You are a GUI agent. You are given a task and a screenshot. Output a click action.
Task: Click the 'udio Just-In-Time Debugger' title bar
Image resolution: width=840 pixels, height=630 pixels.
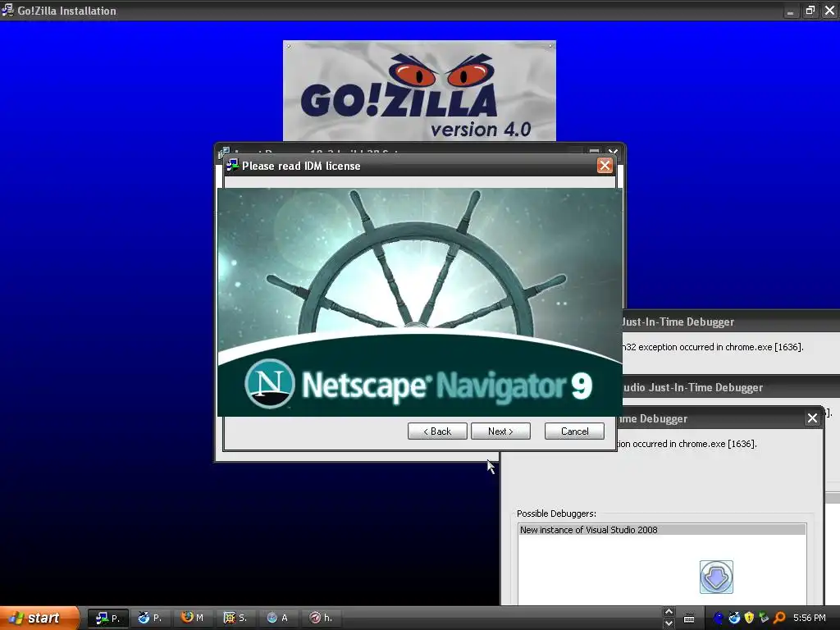(731, 387)
